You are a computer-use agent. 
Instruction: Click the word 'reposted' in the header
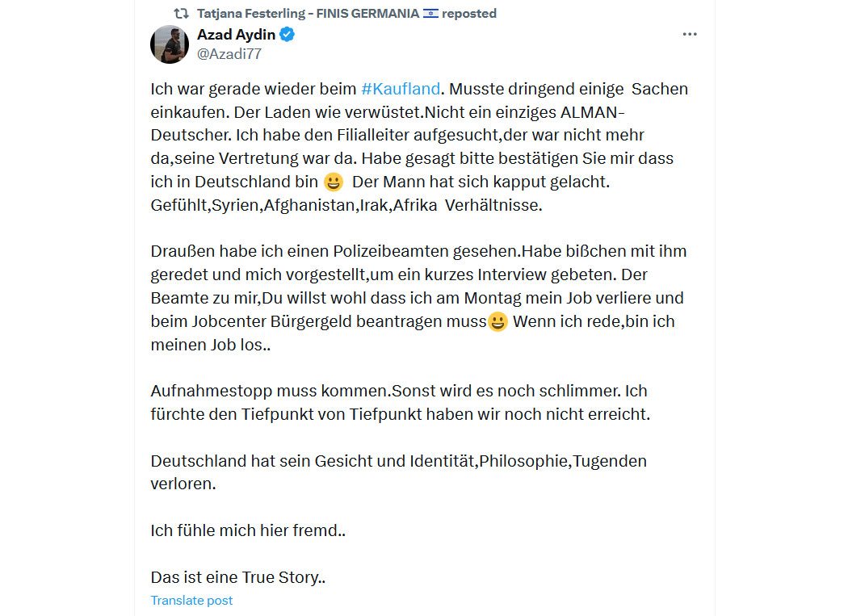click(x=469, y=14)
